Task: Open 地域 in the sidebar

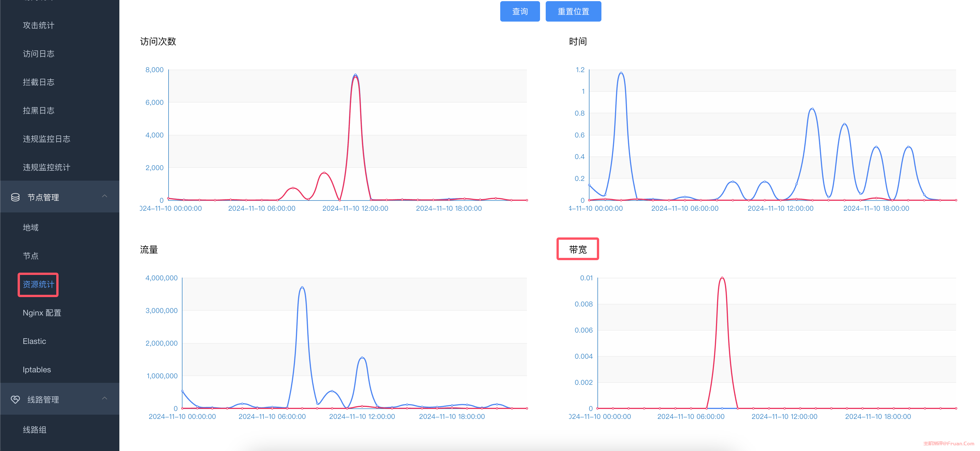Action: [x=30, y=227]
